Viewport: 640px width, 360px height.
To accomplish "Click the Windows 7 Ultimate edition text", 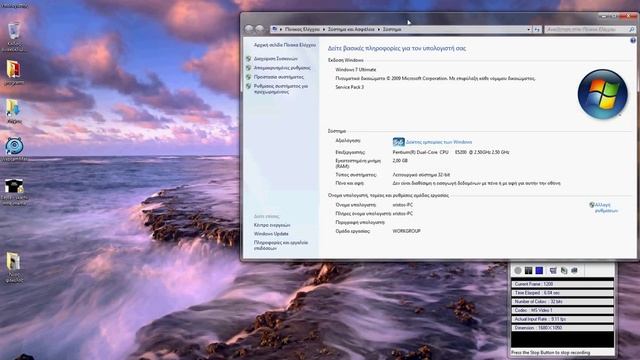I will click(x=356, y=70).
